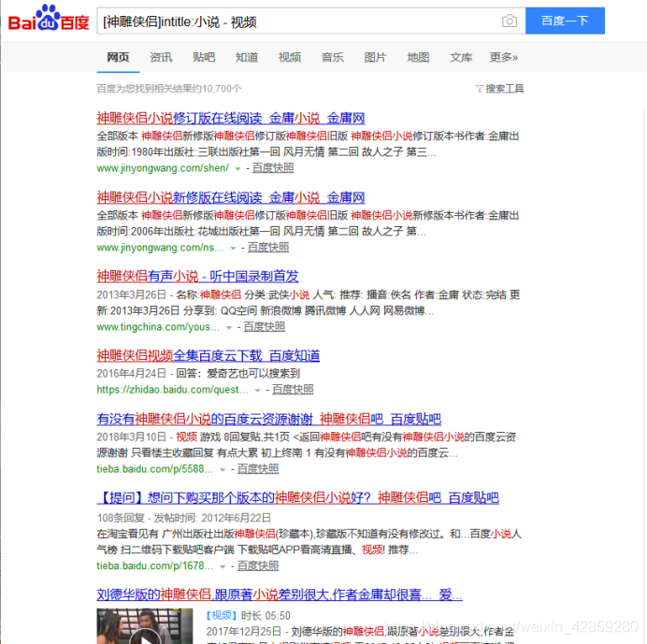This screenshot has width=647, height=644.
Task: Open 百度快照 for zhidao.baidu.com result
Action: coord(293,390)
